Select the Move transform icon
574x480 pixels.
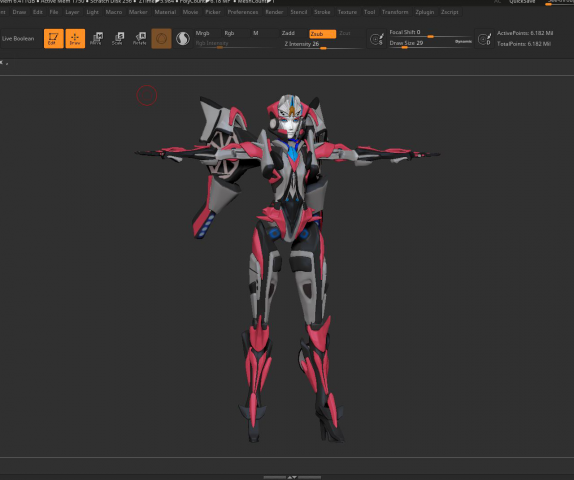pos(97,38)
